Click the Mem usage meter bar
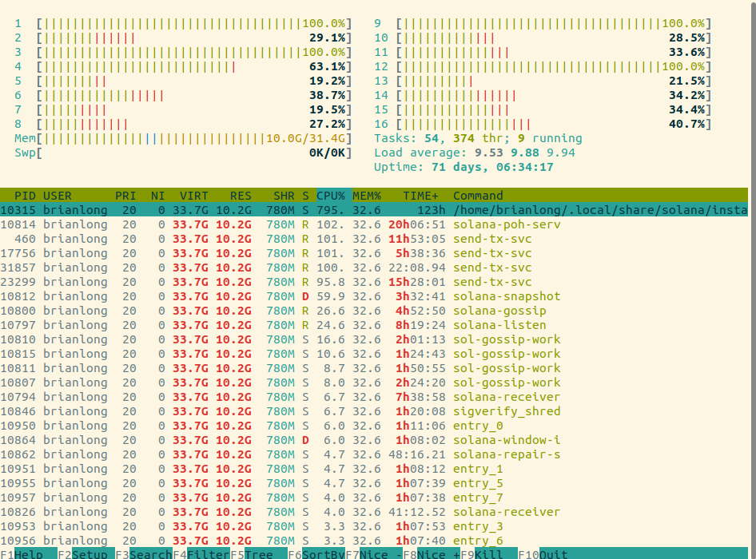Viewport: 756px width, 559px height. pyautogui.click(x=183, y=139)
